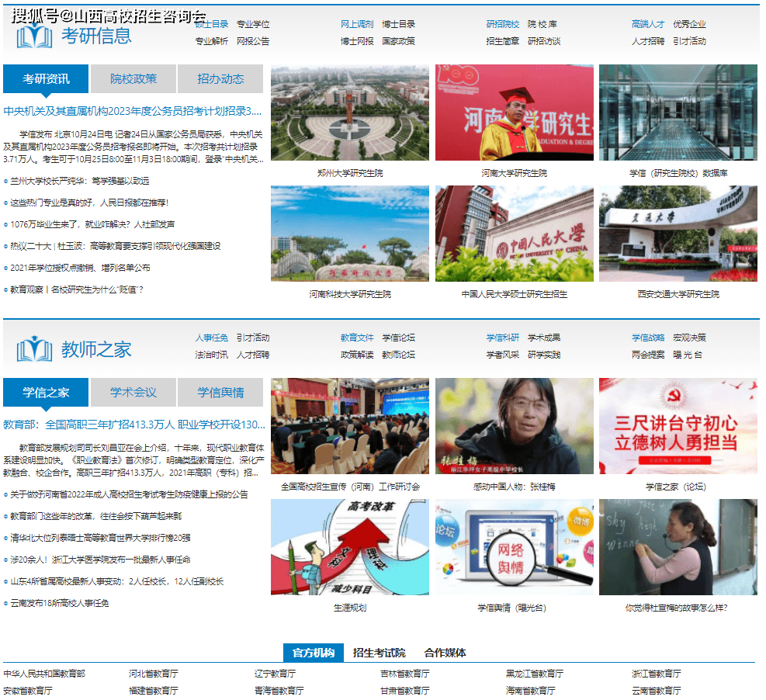Screen dimensions: 766x700
Task: Click the 优秀企业 link
Action: coord(690,24)
